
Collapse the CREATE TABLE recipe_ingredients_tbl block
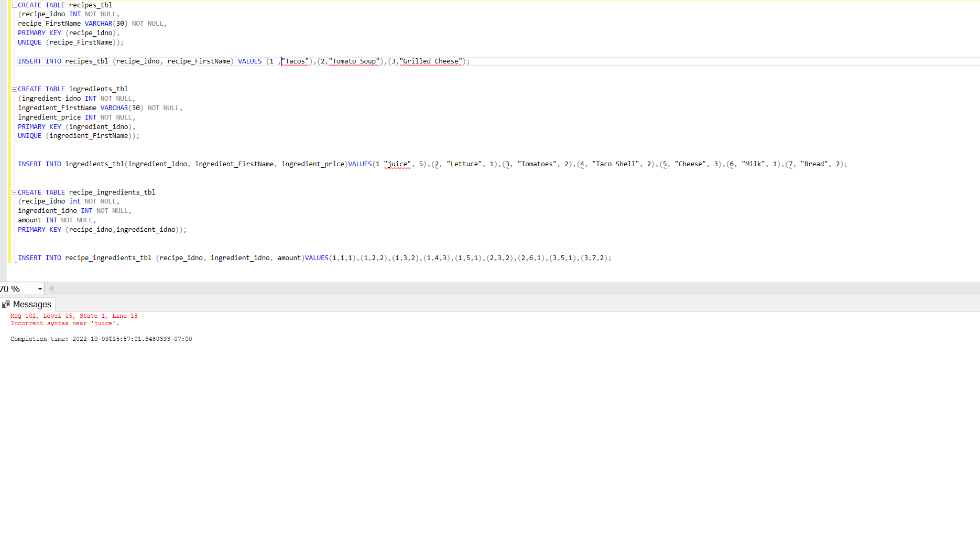pos(15,192)
